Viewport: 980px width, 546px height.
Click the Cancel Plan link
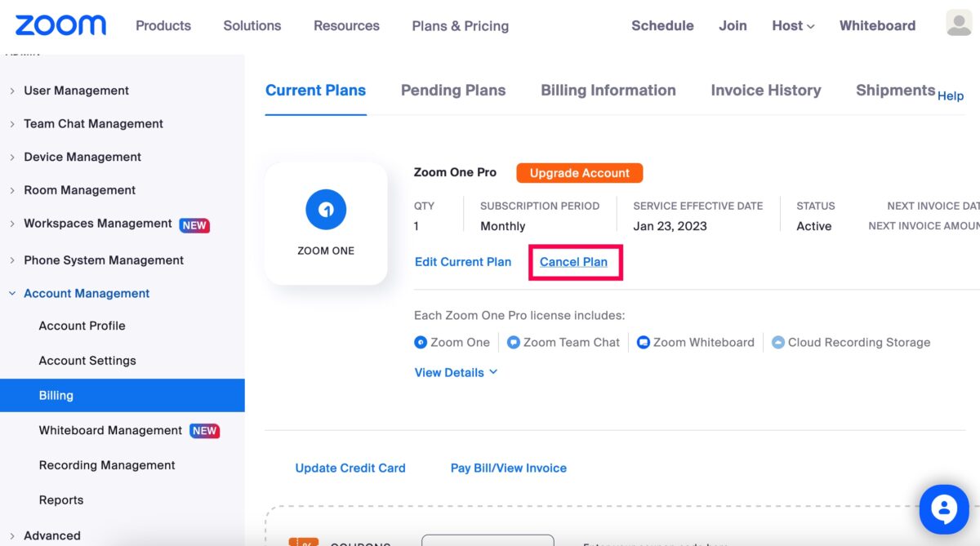point(573,262)
